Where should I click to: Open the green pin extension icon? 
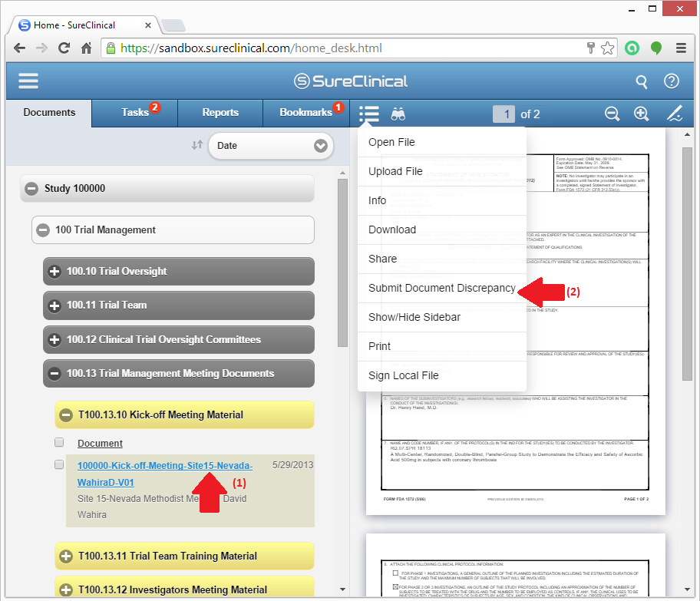pos(655,48)
